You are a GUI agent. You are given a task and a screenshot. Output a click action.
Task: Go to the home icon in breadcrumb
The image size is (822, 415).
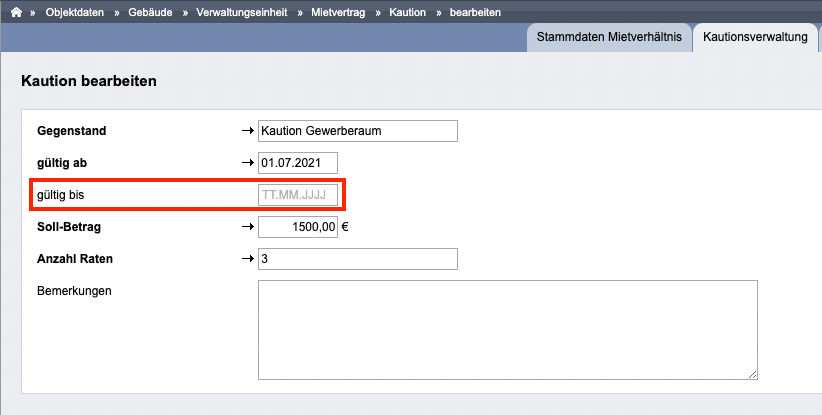pos(17,12)
